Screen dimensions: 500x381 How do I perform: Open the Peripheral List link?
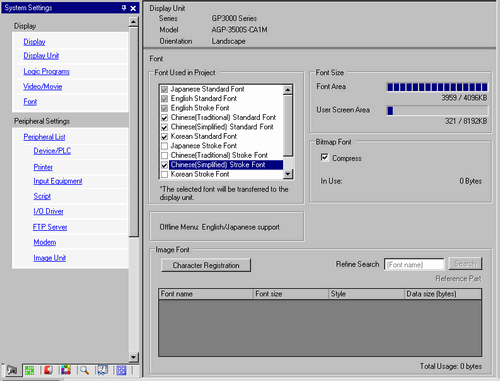click(x=44, y=137)
